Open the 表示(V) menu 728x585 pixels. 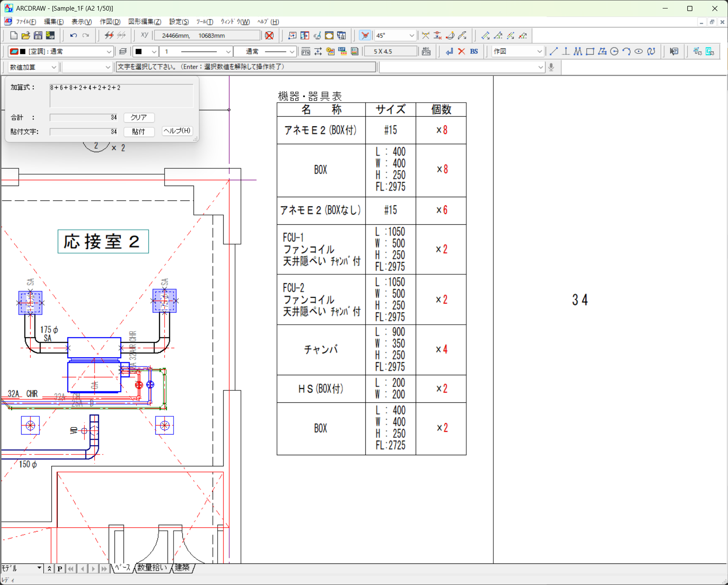tap(81, 22)
